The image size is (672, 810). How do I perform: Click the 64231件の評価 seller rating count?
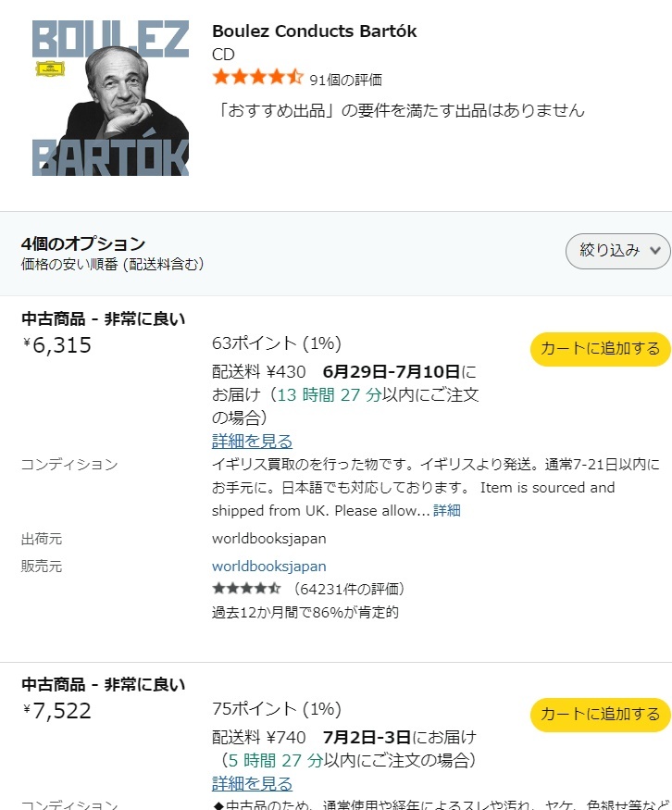[349, 589]
